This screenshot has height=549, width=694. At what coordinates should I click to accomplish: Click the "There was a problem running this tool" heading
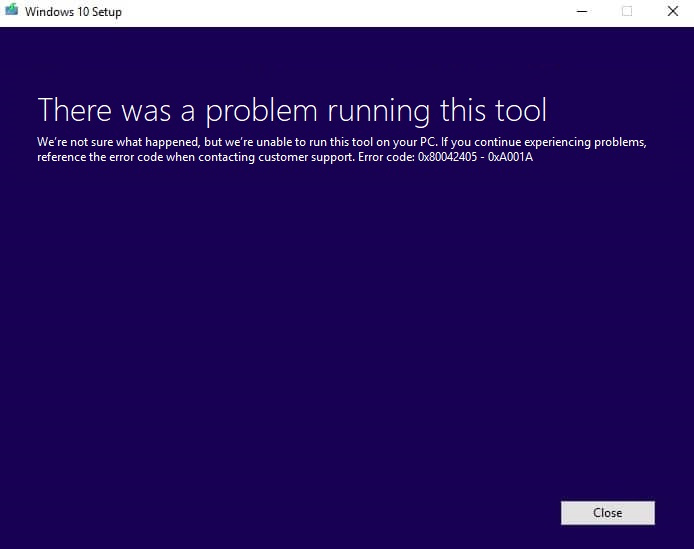[x=292, y=110]
